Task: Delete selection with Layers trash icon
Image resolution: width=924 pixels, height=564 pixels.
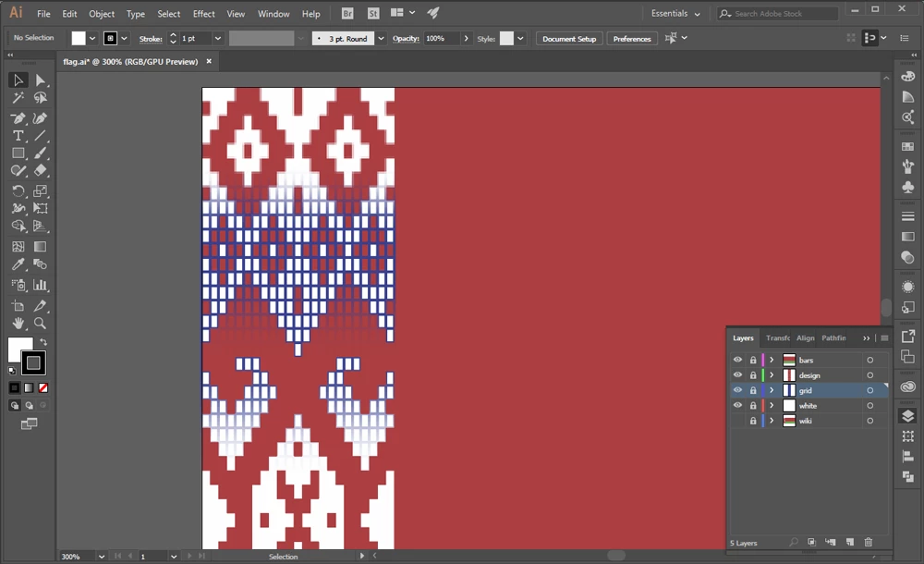Action: [x=868, y=542]
